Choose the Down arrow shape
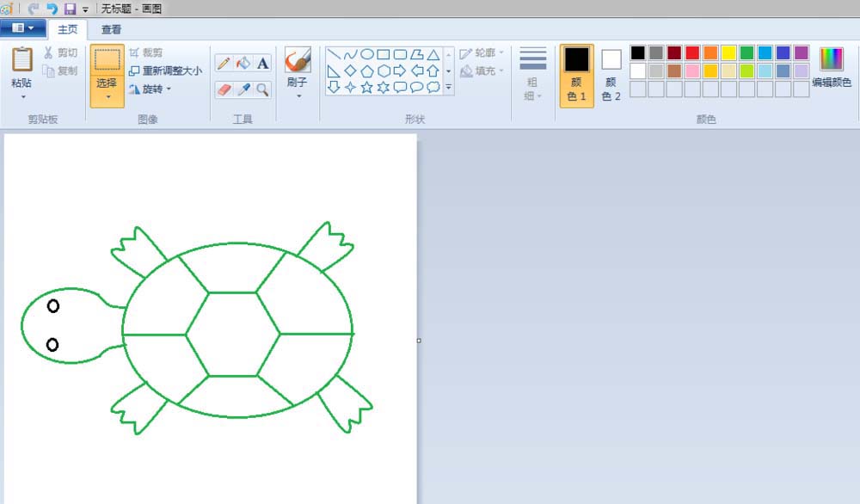Image resolution: width=860 pixels, height=504 pixels. click(334, 87)
